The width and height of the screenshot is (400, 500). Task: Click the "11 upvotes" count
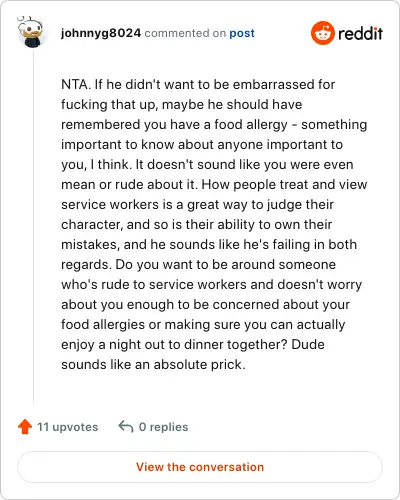click(x=68, y=427)
